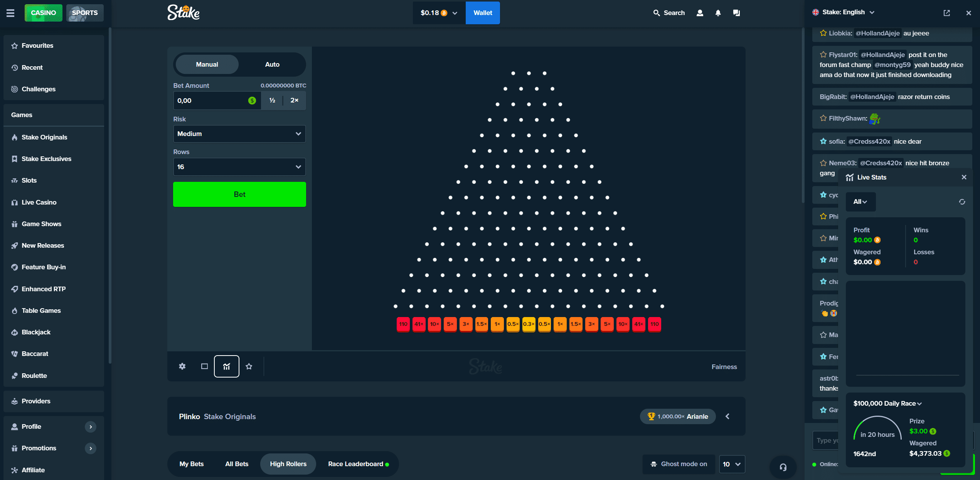Open Game Shows category
This screenshot has height=480, width=980.
point(54,224)
